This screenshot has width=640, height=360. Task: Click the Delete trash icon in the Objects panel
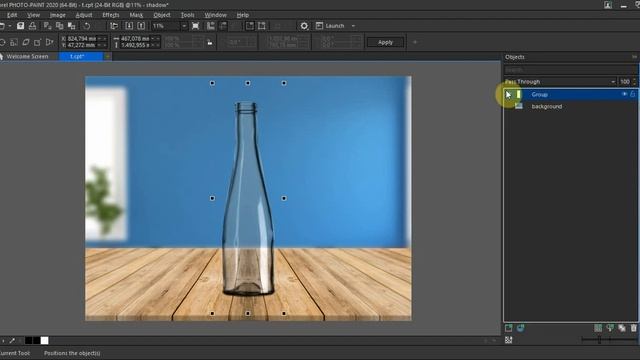pyautogui.click(x=633, y=328)
